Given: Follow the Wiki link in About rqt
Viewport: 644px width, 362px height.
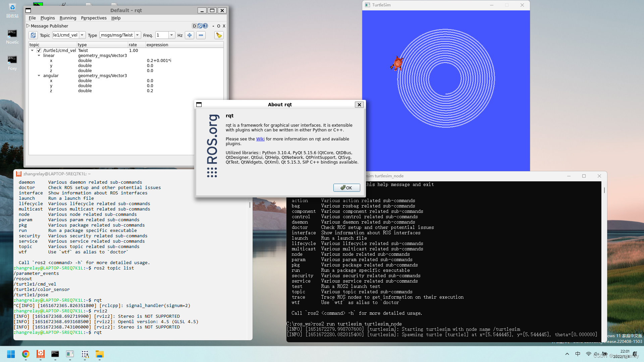Looking at the screenshot, I should point(260,139).
